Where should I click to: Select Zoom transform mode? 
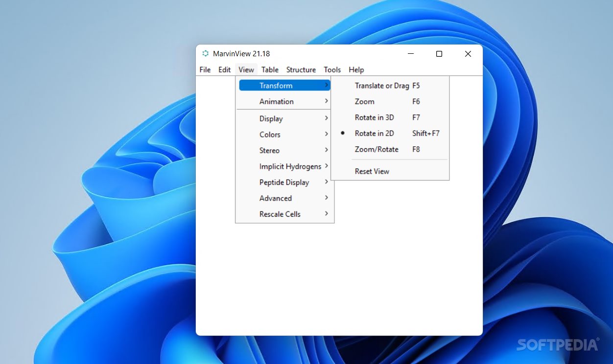(390, 101)
